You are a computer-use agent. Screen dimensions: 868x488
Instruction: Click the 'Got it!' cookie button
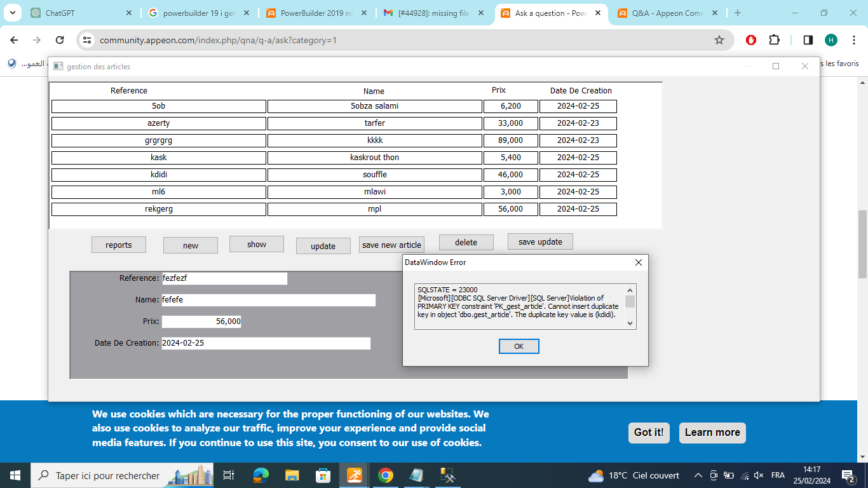[x=649, y=433]
